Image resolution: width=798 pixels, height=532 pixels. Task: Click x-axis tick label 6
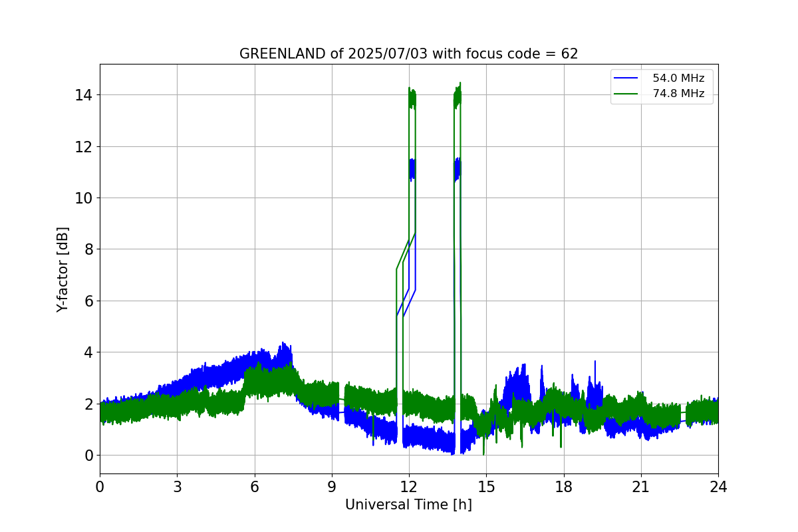pos(255,487)
